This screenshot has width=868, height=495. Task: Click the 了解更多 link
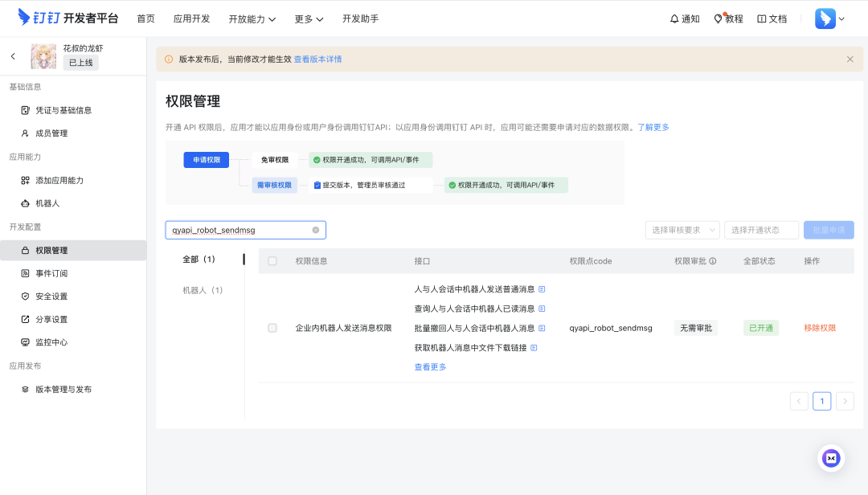pos(653,127)
